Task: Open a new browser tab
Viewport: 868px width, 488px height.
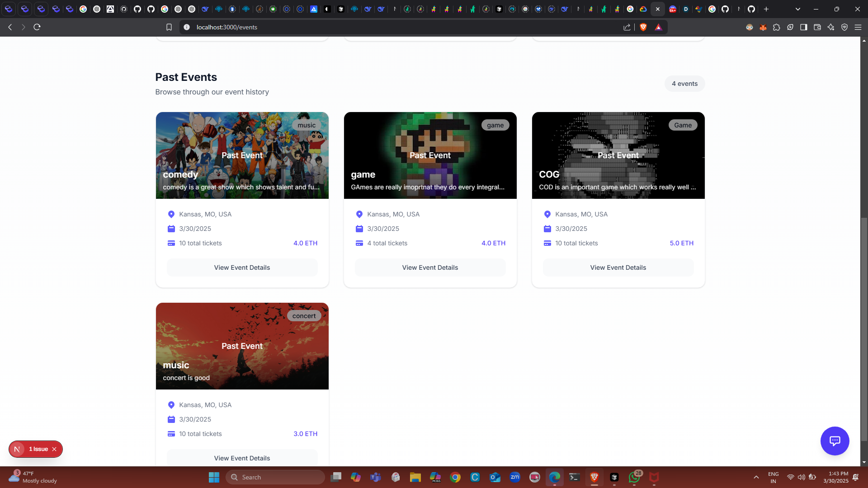Action: [766, 9]
